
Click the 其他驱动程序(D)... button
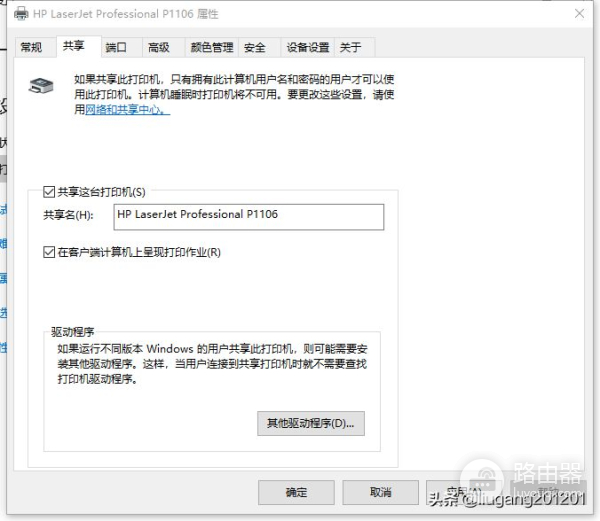tap(311, 423)
